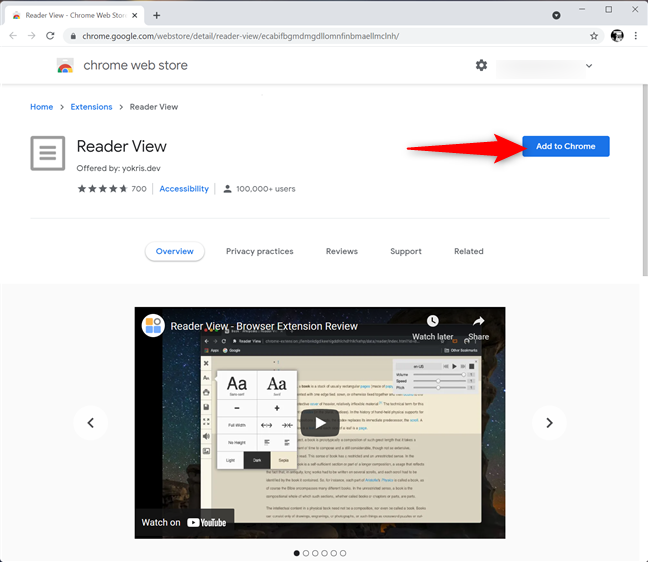The width and height of the screenshot is (648, 562).
Task: Go back to previous page
Action: click(13, 36)
